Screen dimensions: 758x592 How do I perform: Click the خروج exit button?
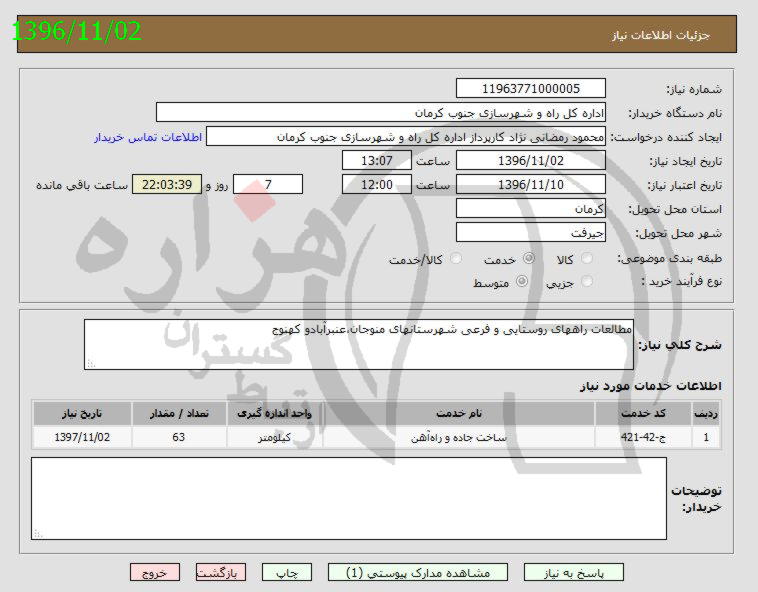coord(155,573)
